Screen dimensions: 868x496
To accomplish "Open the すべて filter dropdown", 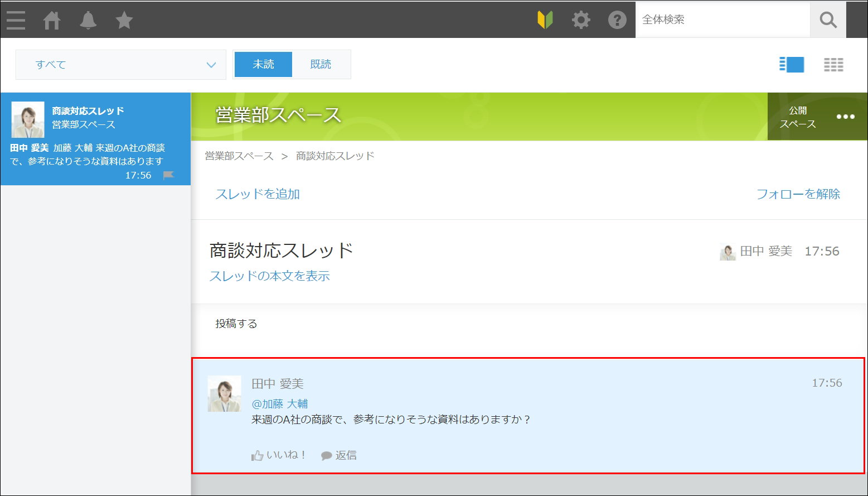I will pyautogui.click(x=120, y=64).
